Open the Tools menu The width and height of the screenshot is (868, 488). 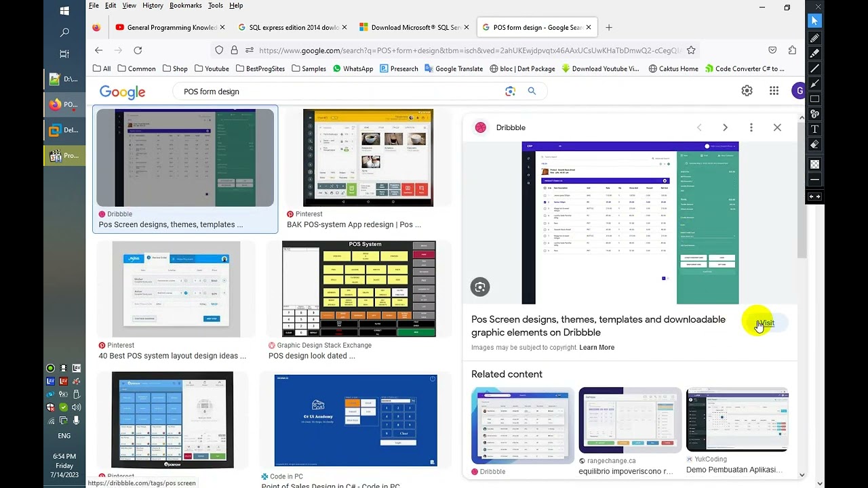point(216,5)
